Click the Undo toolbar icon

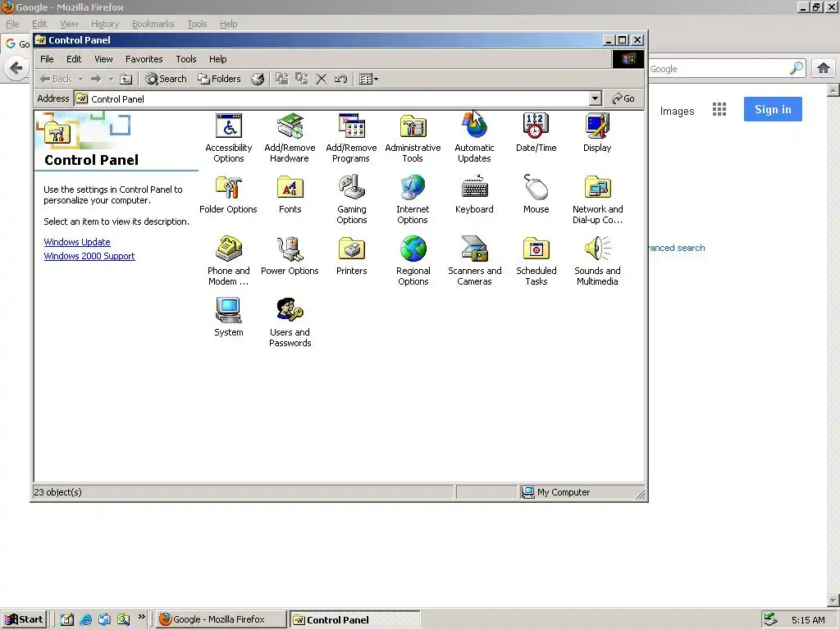[340, 79]
